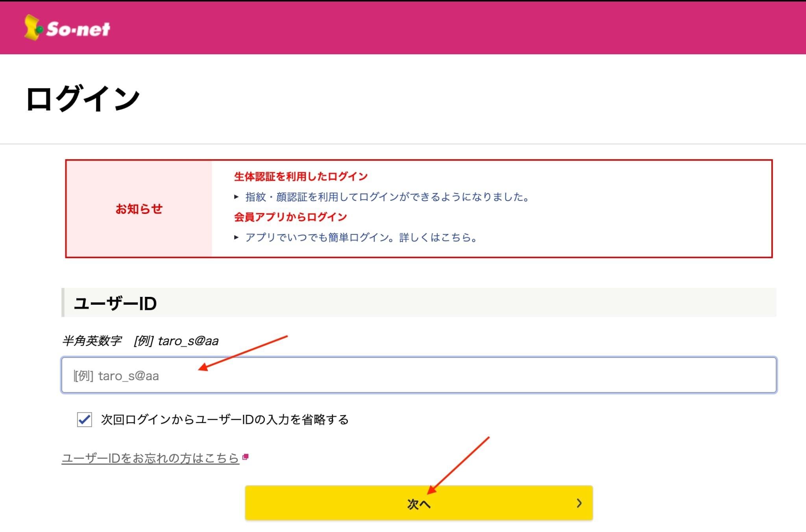This screenshot has height=532, width=806.
Task: Open the ユーザーIDをお忘れの方はこちら link
Action: (150, 458)
